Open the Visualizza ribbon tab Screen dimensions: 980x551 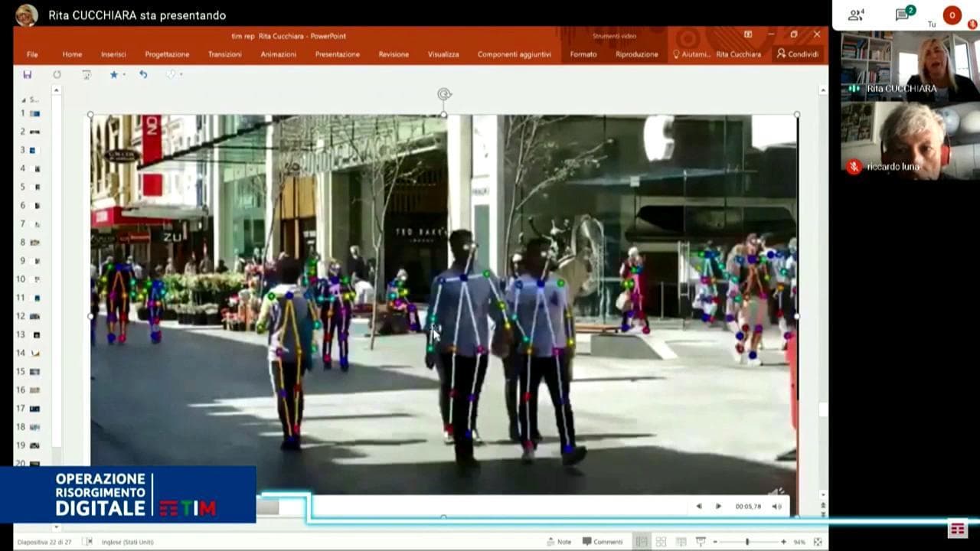[443, 54]
